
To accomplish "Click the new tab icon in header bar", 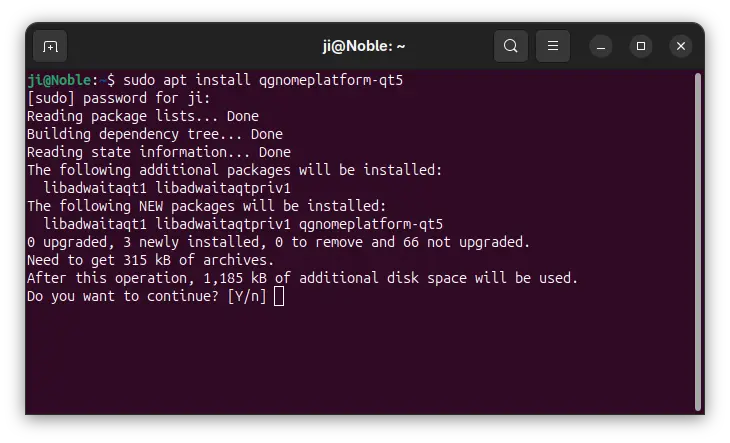I will pyautogui.click(x=49, y=46).
